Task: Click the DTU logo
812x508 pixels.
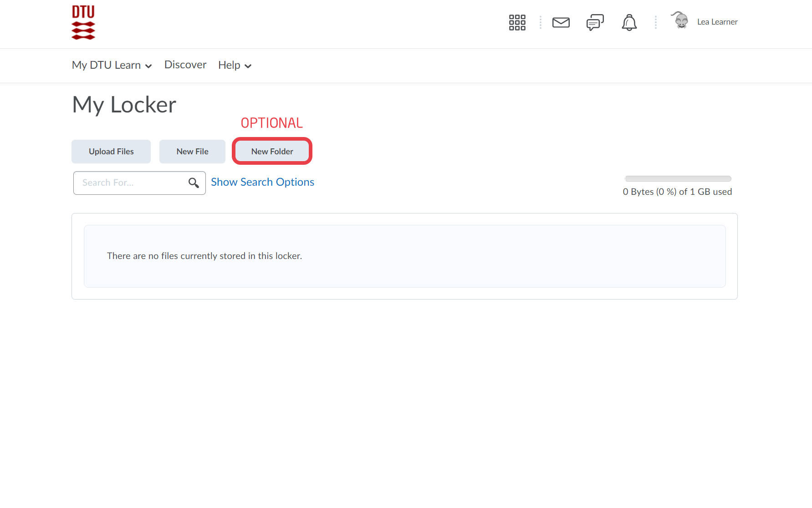Action: click(x=83, y=22)
